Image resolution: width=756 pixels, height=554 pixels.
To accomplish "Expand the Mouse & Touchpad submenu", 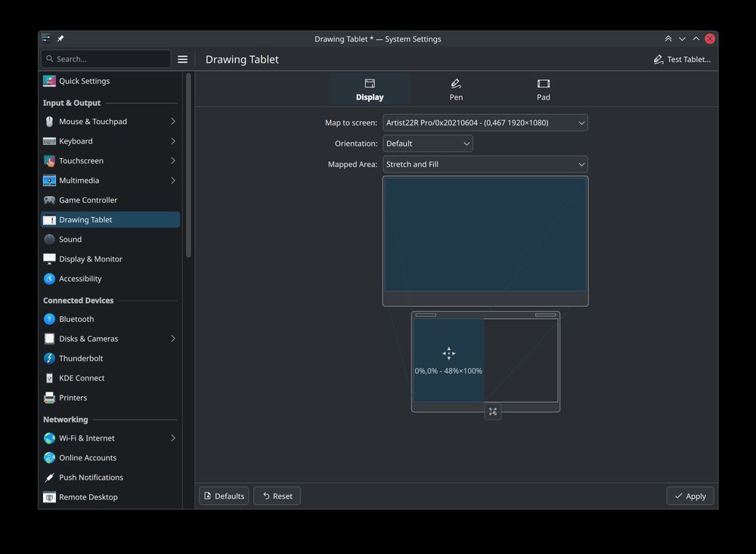I will click(x=172, y=122).
